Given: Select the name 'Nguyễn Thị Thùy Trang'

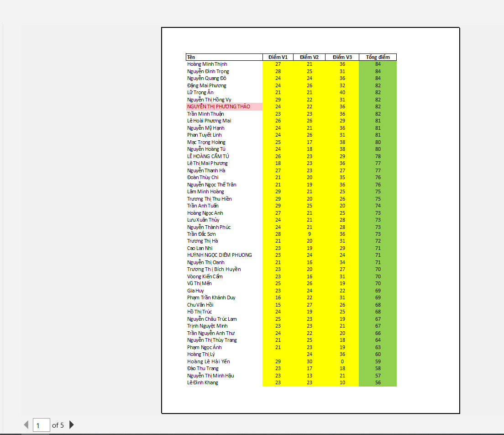Looking at the screenshot, I should tap(212, 340).
